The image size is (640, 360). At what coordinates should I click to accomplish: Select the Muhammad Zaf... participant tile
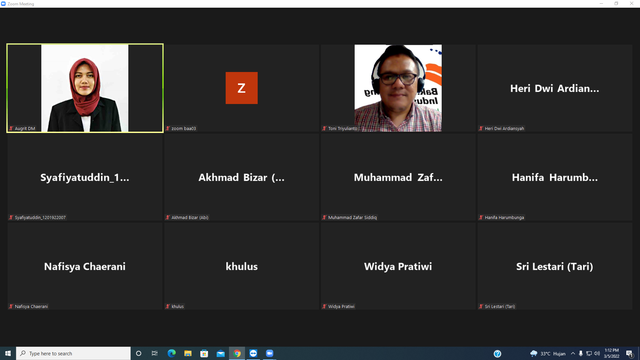pyautogui.click(x=398, y=177)
